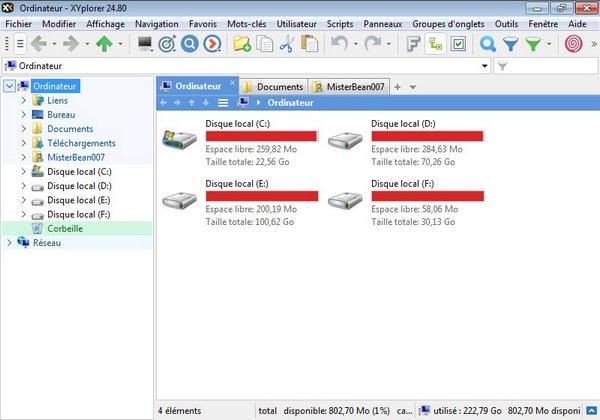This screenshot has height=420, width=600.
Task: Click the pink spiral icon
Action: point(574,44)
